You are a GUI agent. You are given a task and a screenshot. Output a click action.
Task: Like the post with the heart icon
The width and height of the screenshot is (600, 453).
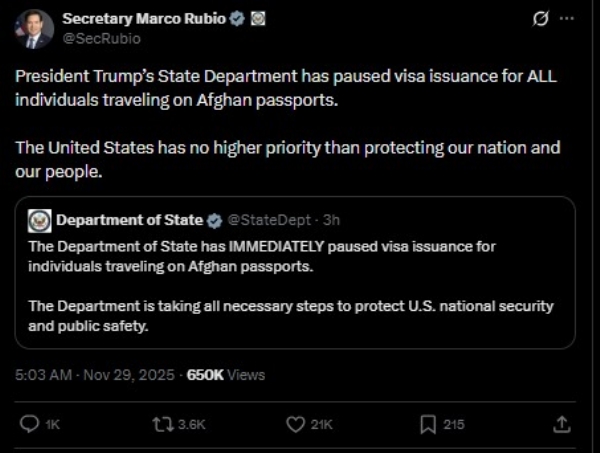click(x=295, y=424)
